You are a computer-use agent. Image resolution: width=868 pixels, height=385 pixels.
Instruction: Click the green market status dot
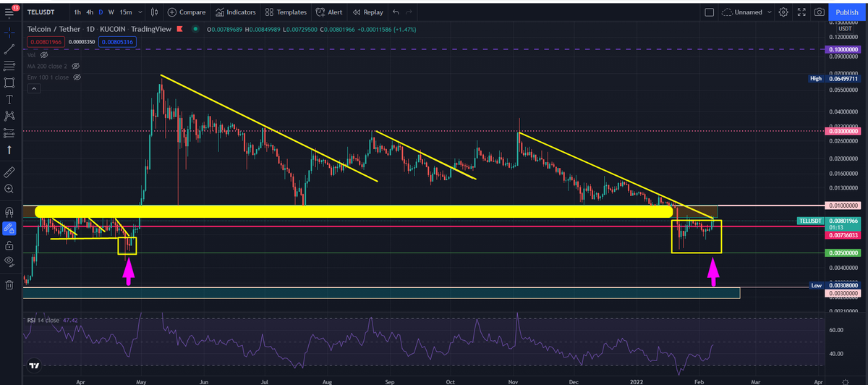(196, 29)
